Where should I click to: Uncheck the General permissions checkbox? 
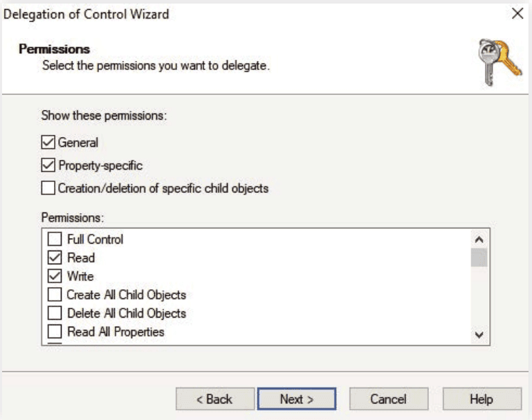[48, 143]
